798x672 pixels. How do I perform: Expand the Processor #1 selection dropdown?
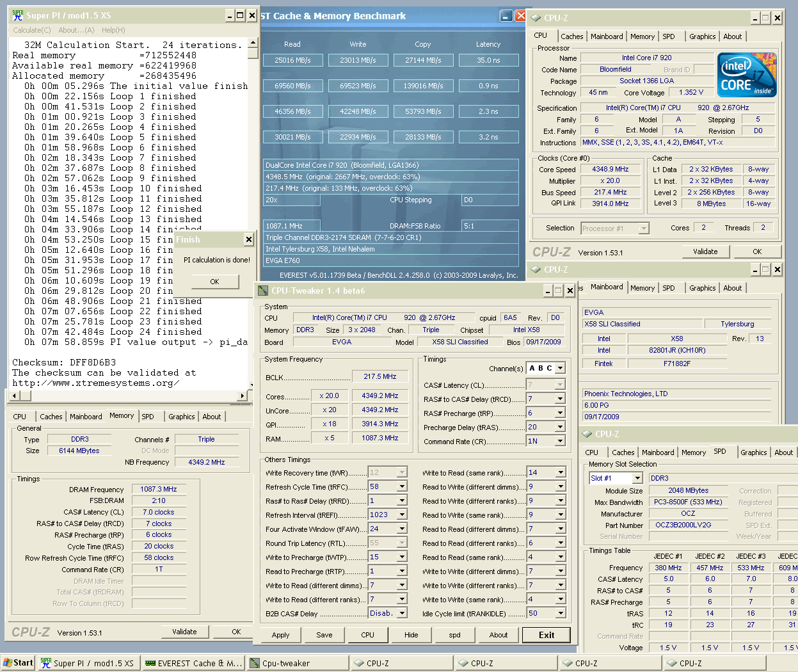pos(643,228)
